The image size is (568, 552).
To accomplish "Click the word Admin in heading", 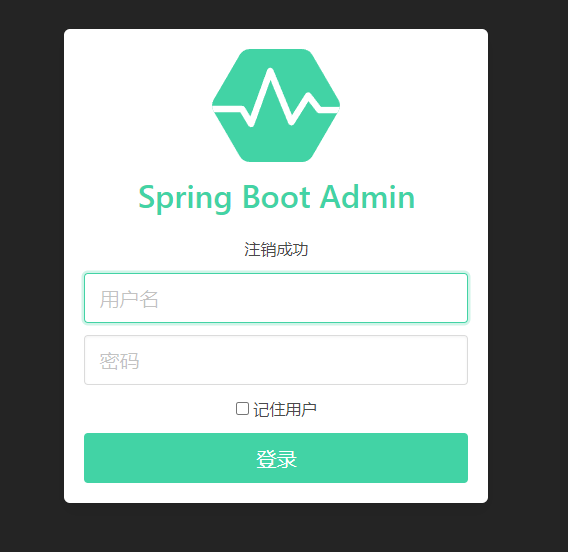I will click(367, 197).
